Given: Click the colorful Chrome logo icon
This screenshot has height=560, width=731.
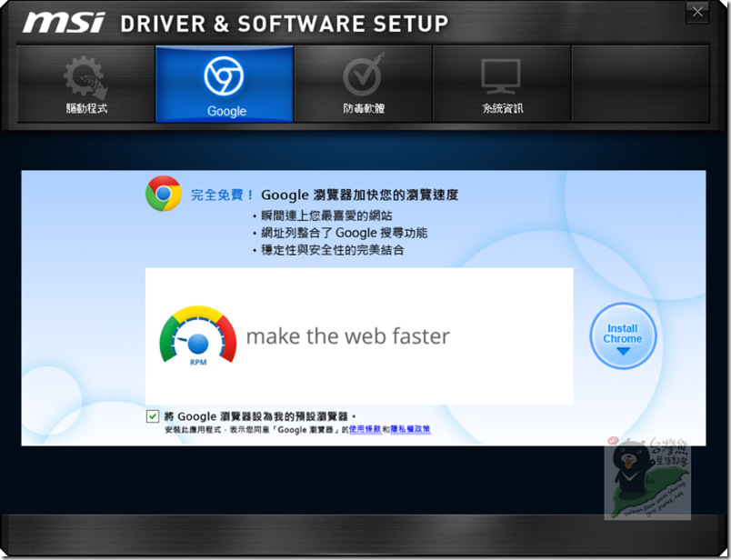Looking at the screenshot, I should 163,194.
